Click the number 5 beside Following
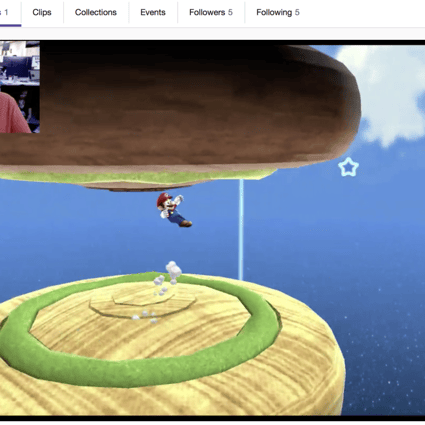425x425 pixels. pos(297,12)
